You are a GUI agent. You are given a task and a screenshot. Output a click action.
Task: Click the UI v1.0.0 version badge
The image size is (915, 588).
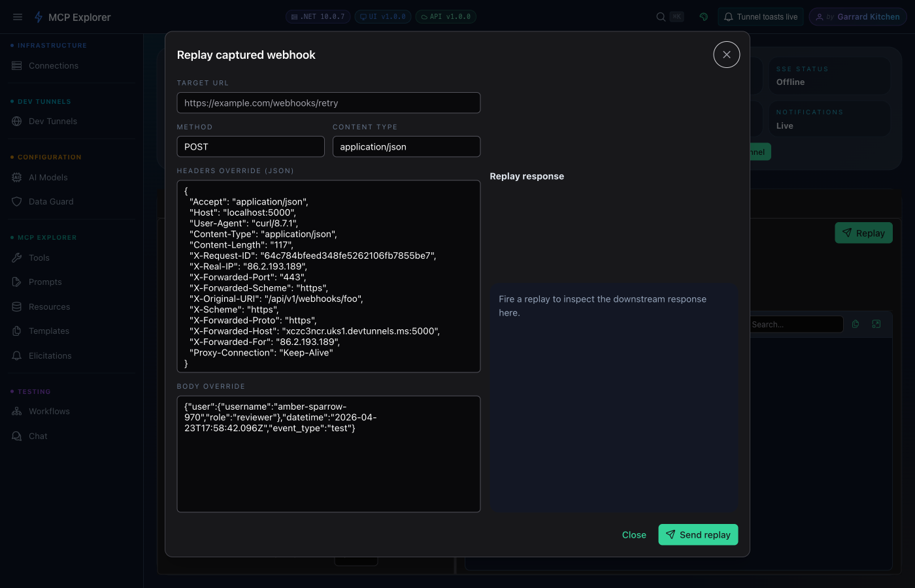(383, 17)
